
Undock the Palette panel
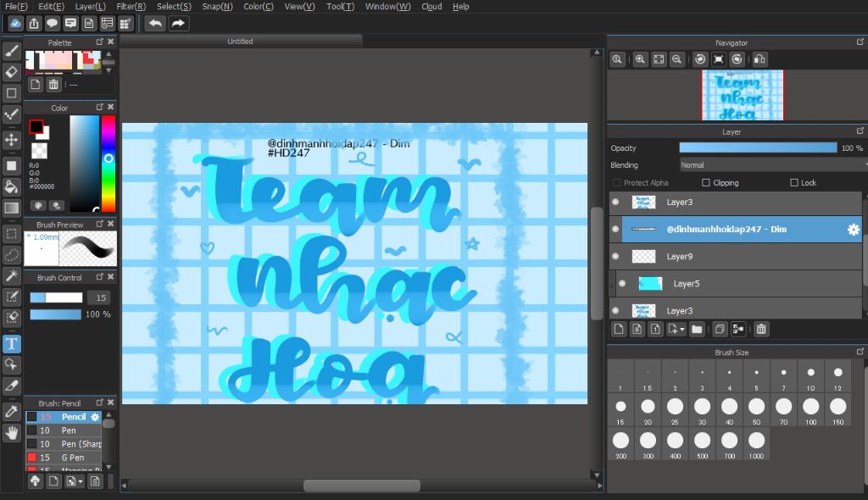click(x=100, y=42)
